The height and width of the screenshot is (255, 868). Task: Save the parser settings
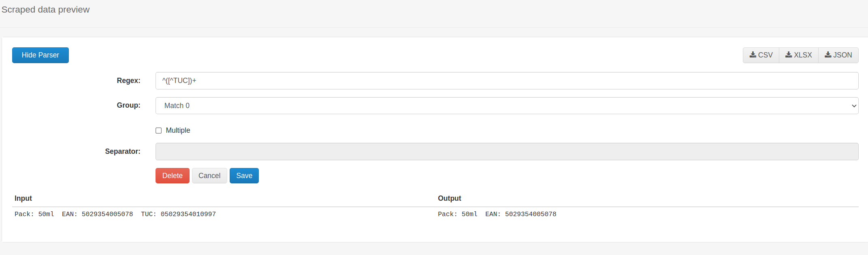point(244,176)
